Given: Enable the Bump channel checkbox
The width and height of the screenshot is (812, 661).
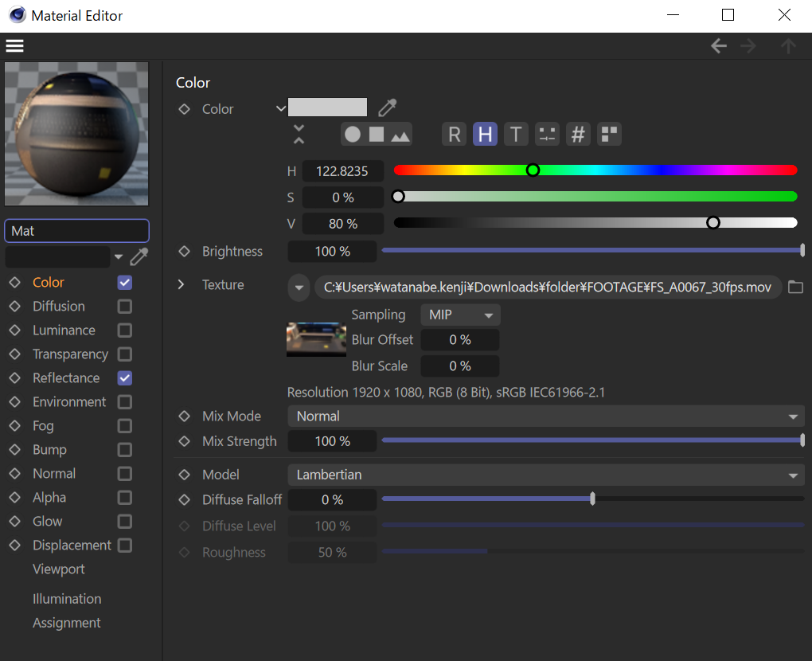Looking at the screenshot, I should pos(125,450).
